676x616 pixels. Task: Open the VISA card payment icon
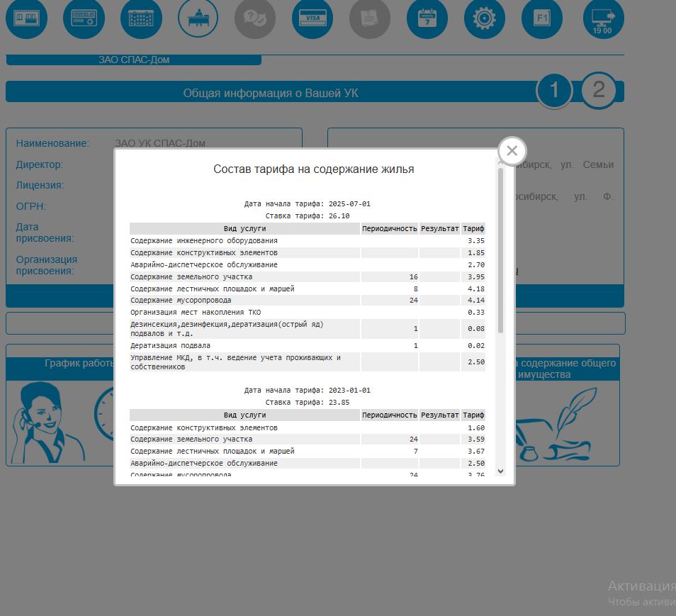click(312, 18)
